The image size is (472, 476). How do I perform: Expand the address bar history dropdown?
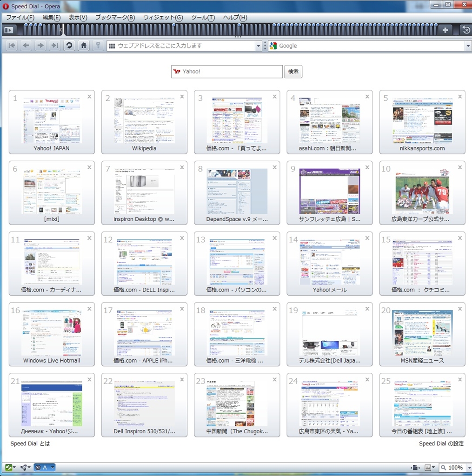pyautogui.click(x=259, y=46)
